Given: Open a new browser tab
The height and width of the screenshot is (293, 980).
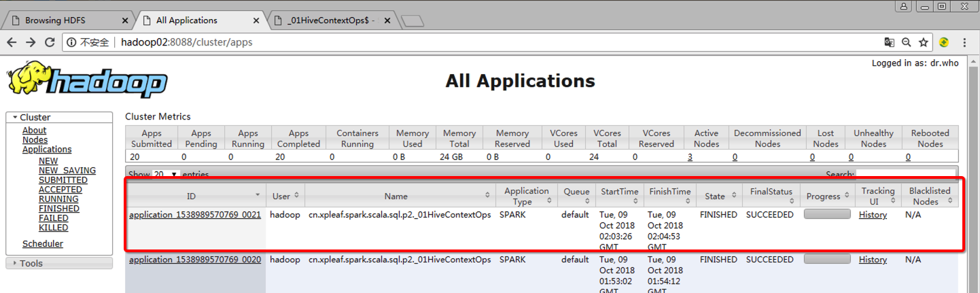Looking at the screenshot, I should [x=413, y=21].
